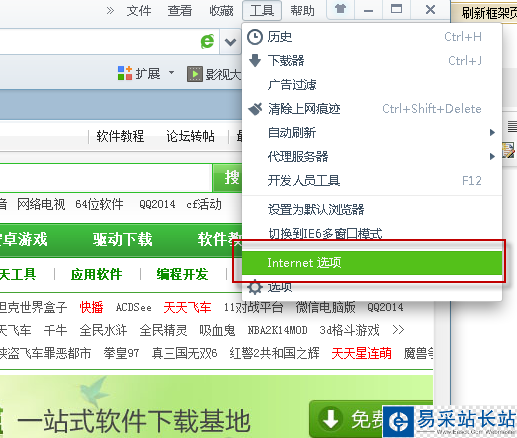The image size is (517, 438).
Task: Expand the hidden menus double-chevron
Action: pos(110,11)
